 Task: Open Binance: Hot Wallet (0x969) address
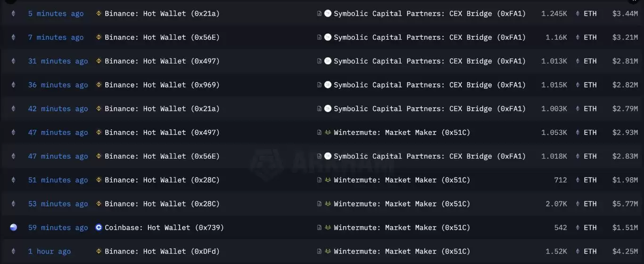point(162,85)
